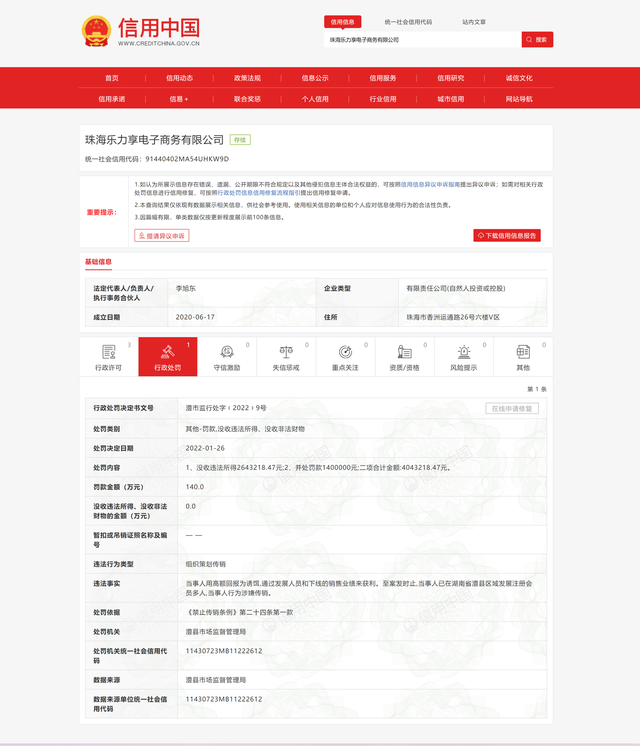Click the company name search input field
Viewport: 640px width, 746px height.
click(421, 40)
